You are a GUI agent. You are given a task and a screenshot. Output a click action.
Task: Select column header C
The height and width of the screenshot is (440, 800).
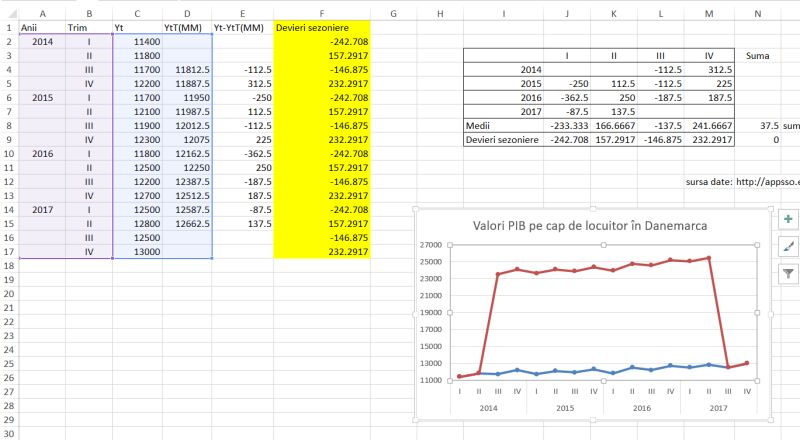pyautogui.click(x=137, y=14)
